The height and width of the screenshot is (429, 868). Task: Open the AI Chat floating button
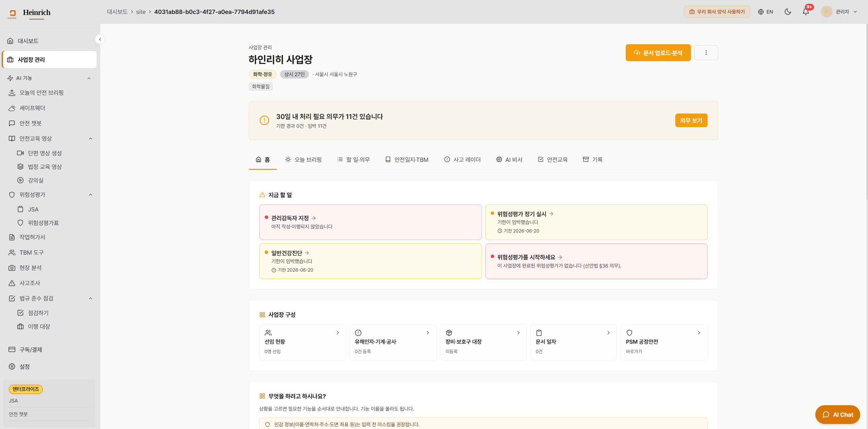(x=837, y=414)
